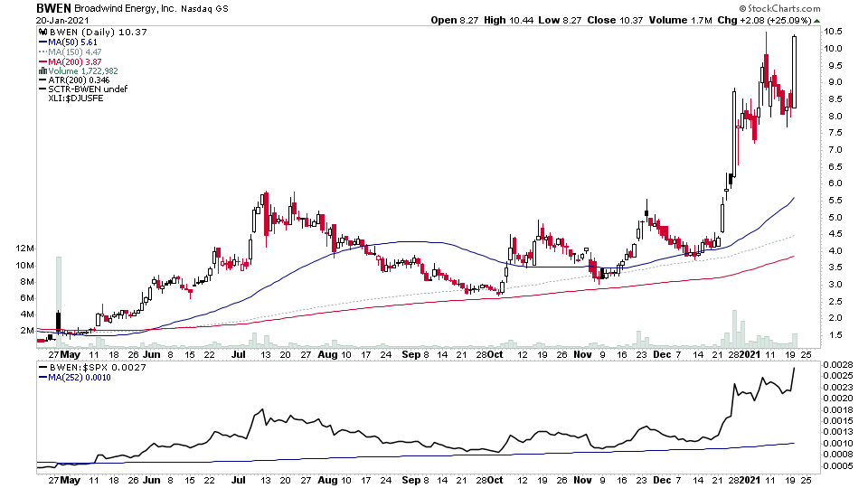The width and height of the screenshot is (868, 488).
Task: Click the blue MA(252) line swatch
Action: tap(42, 378)
